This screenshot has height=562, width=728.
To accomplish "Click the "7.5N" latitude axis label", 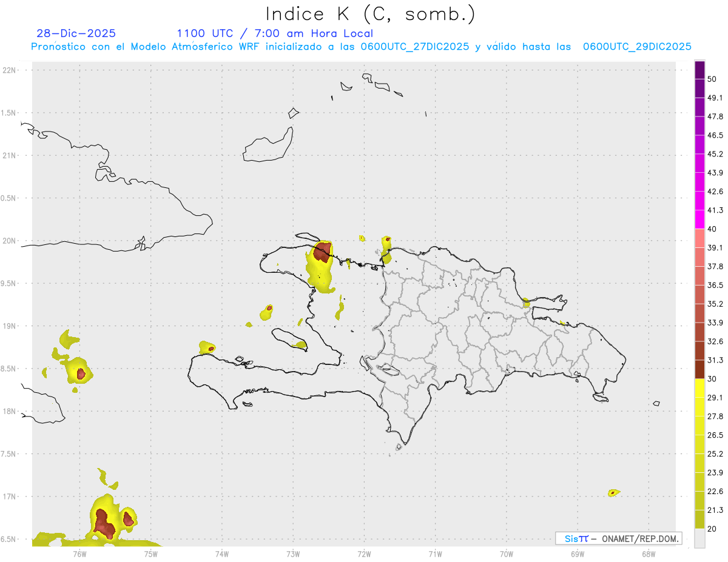I will [x=8, y=454].
